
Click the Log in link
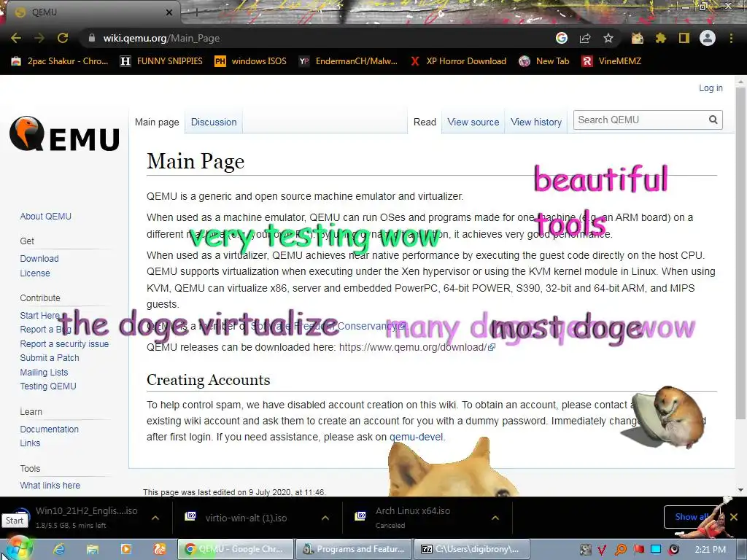click(711, 88)
